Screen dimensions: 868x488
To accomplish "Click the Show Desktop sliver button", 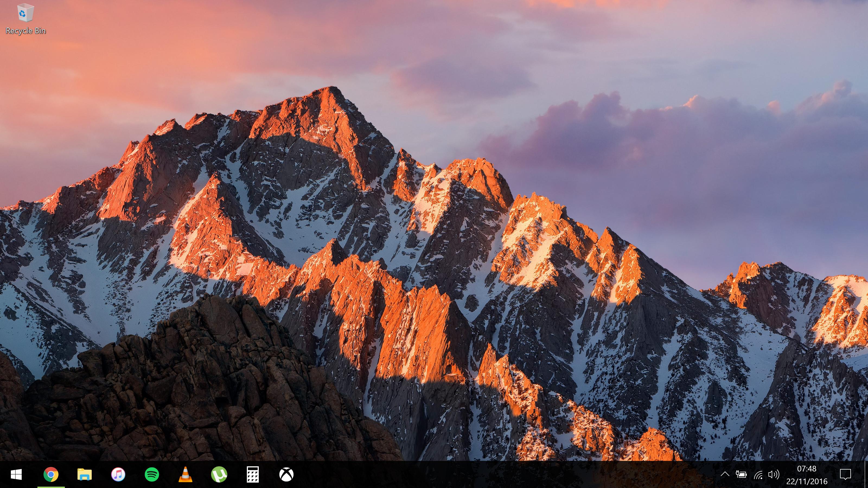I will (866, 474).
